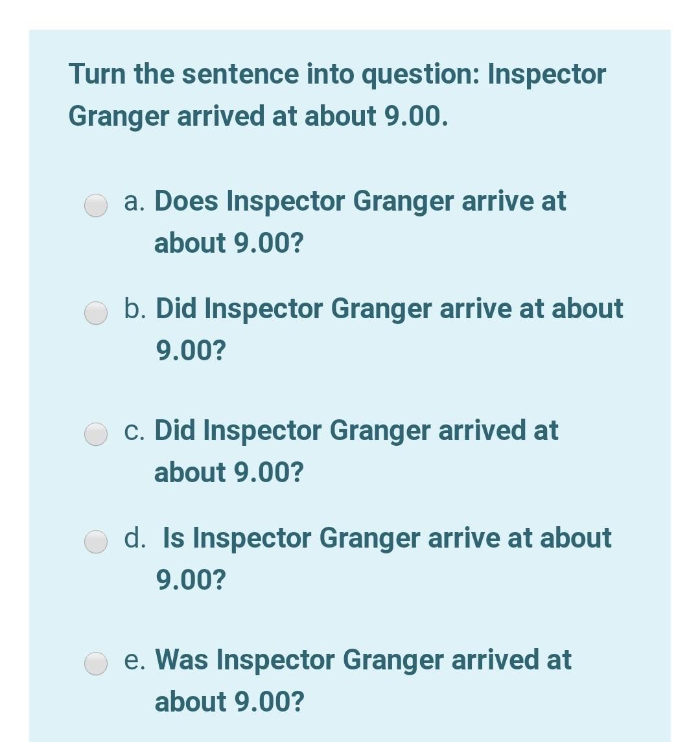The height and width of the screenshot is (742, 700).
Task: Pick the radio button for option d
Action: [96, 542]
